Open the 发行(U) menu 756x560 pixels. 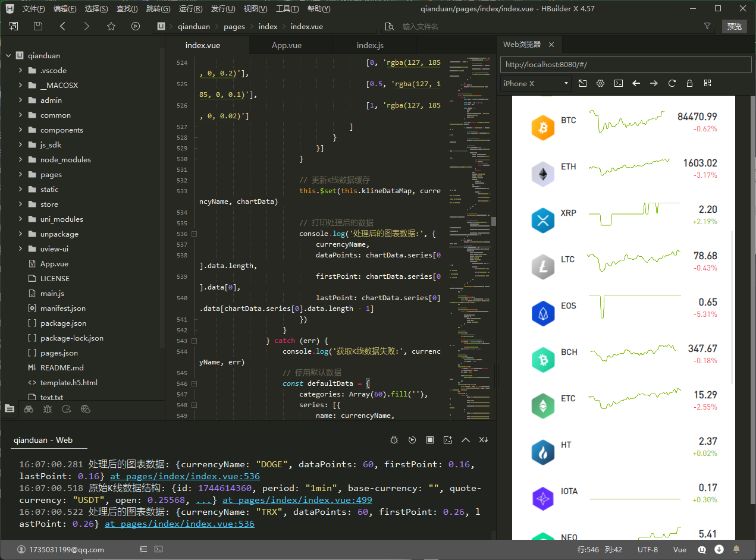click(x=223, y=9)
